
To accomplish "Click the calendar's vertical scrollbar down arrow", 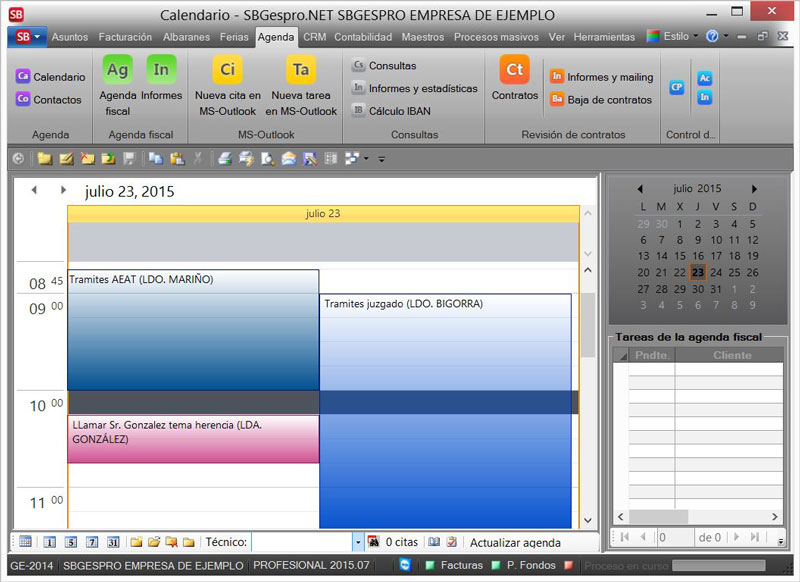I will click(588, 521).
